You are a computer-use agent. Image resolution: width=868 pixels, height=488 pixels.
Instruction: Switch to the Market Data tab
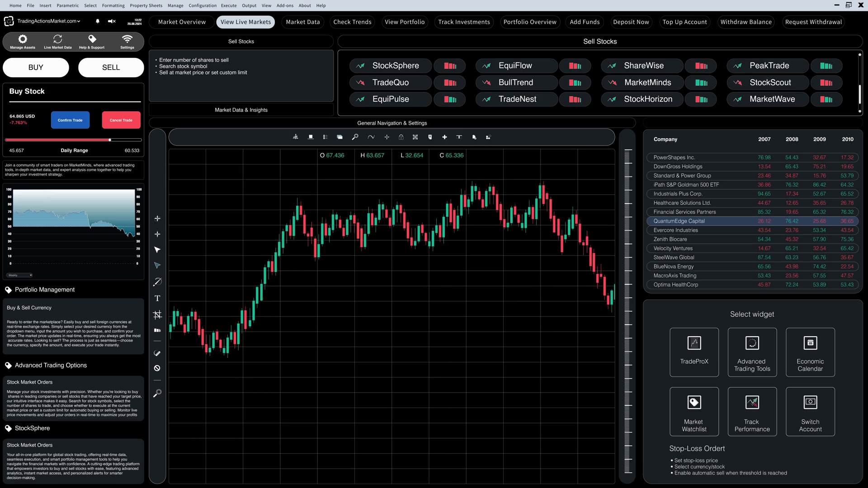[302, 22]
